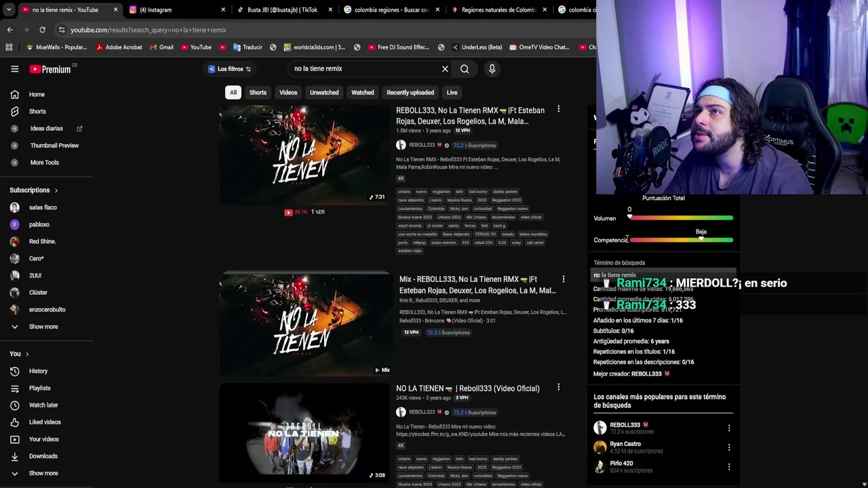
Task: Select the All filter chip
Action: tap(233, 92)
